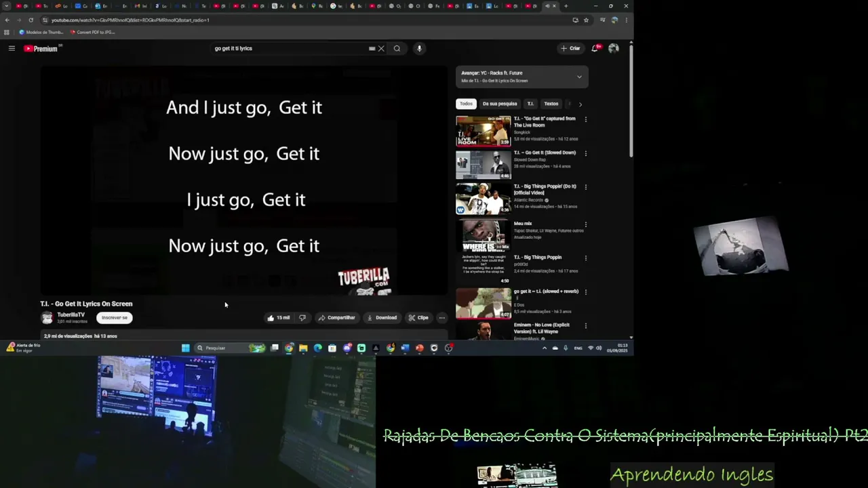The width and height of the screenshot is (868, 488).
Task: Open more actions ellipsis under the video
Action: tap(441, 317)
